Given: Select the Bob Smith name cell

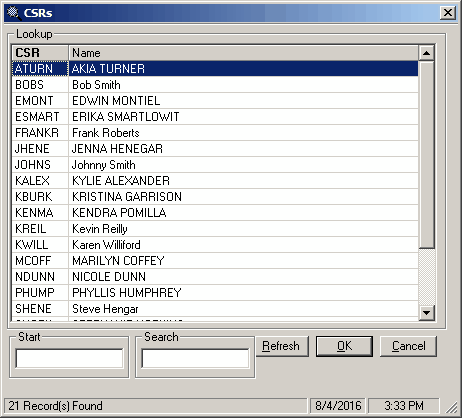Looking at the screenshot, I should (x=243, y=85).
